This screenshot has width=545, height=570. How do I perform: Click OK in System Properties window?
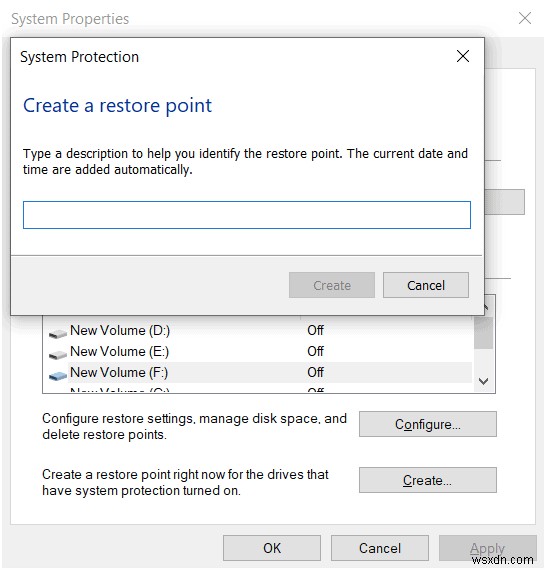click(272, 548)
